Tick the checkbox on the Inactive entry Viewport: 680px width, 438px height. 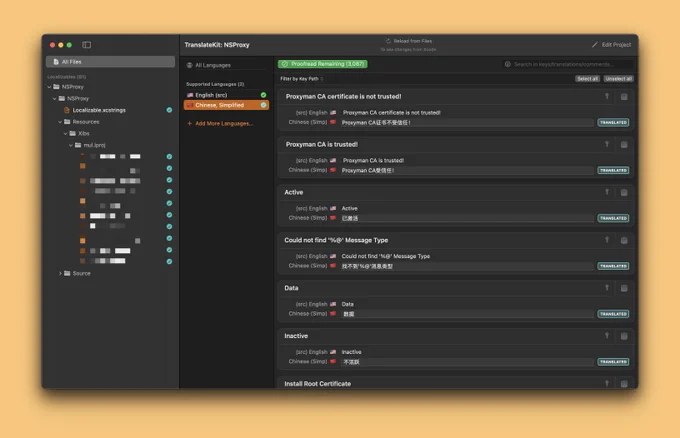(x=624, y=336)
